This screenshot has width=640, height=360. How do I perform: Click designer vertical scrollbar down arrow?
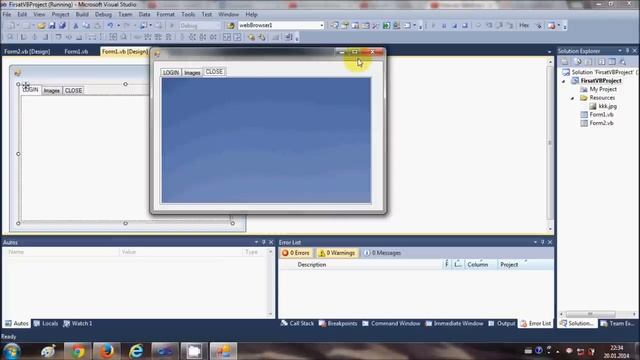pos(550,229)
